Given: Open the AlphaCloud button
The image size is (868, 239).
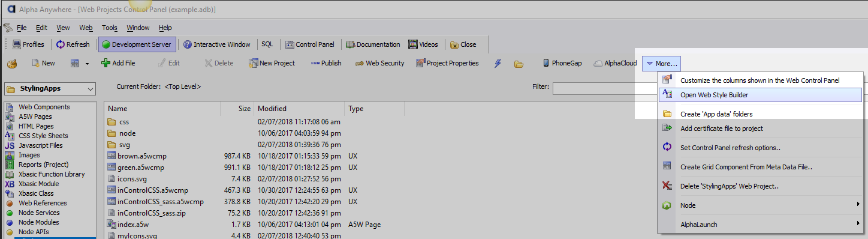Looking at the screenshot, I should (x=615, y=63).
